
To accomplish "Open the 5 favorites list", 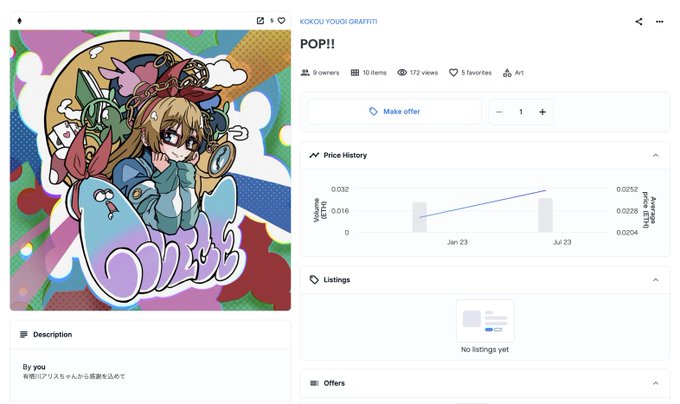I will [470, 72].
